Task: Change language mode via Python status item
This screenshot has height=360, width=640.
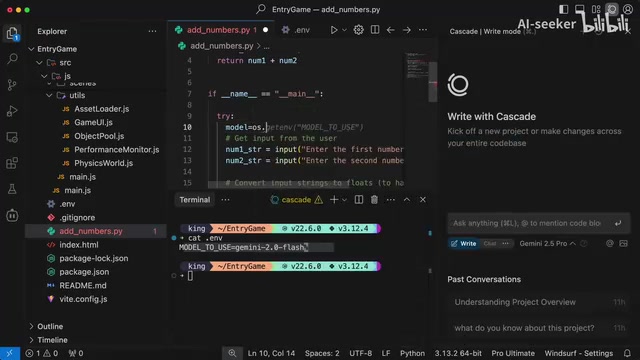Action: point(412,353)
